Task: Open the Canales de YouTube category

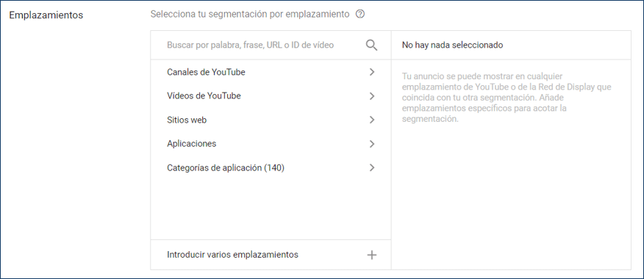Action: [x=271, y=72]
